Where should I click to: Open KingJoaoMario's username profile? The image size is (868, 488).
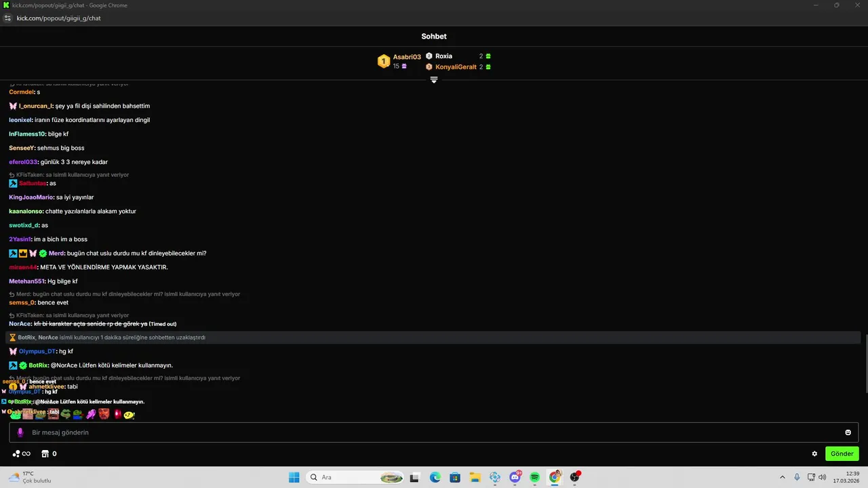pyautogui.click(x=31, y=197)
